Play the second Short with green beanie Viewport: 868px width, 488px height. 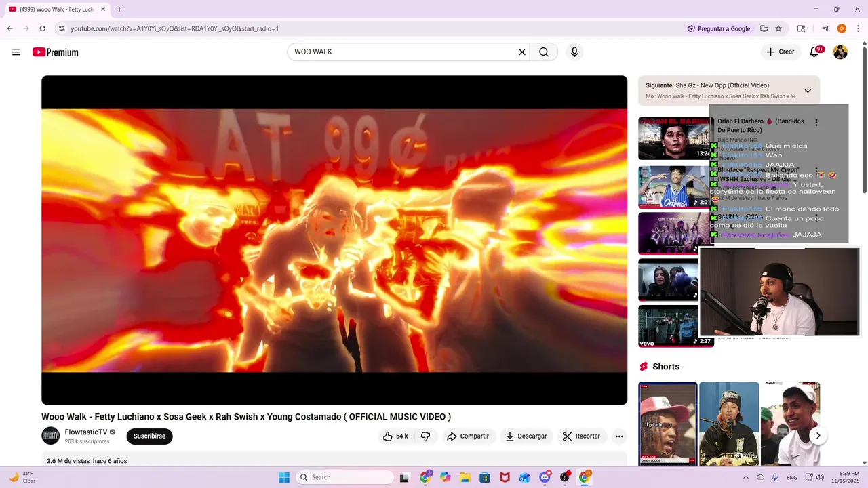729,424
